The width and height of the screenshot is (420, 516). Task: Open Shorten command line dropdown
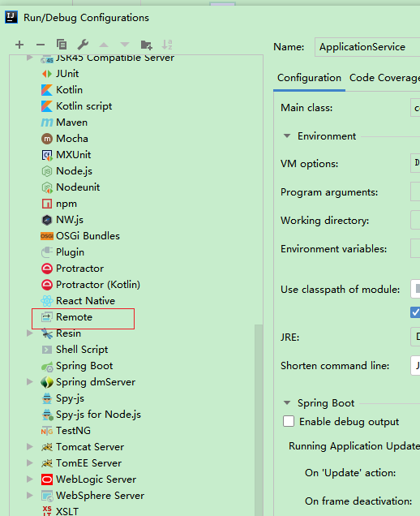tap(415, 365)
